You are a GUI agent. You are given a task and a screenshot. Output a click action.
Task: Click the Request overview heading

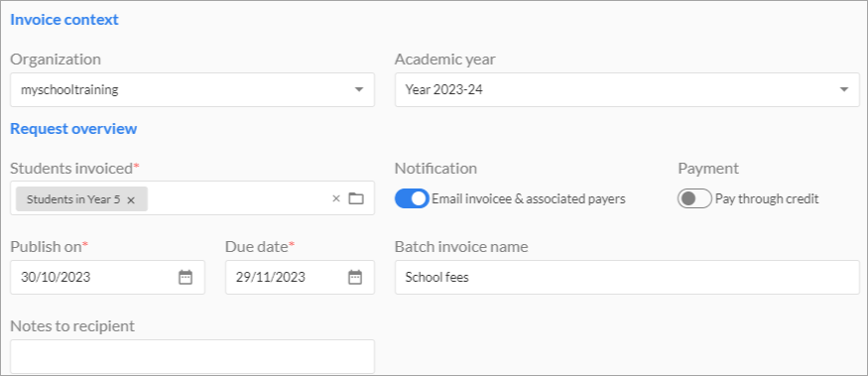click(x=73, y=129)
